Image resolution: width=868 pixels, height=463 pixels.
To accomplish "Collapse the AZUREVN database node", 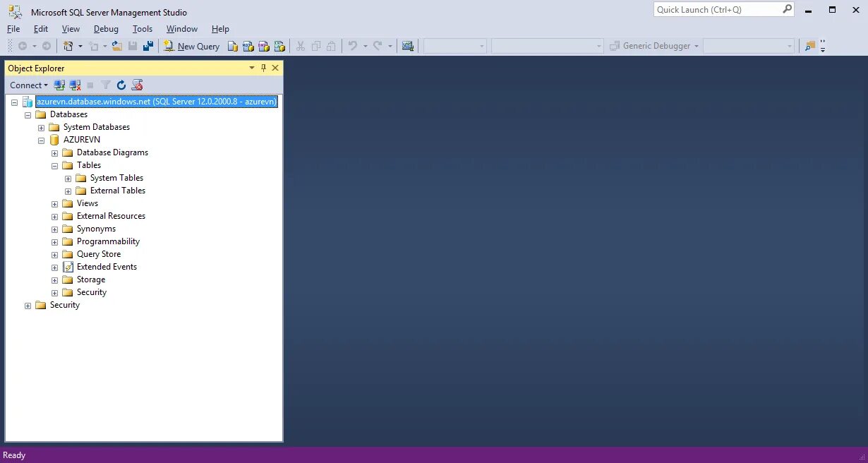I will (41, 140).
